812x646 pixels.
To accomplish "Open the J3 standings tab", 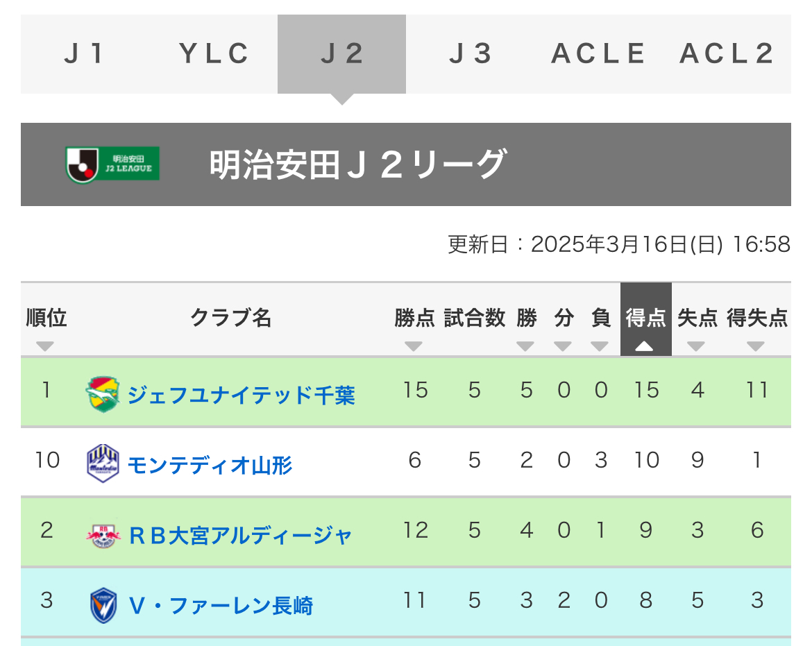I will click(471, 54).
